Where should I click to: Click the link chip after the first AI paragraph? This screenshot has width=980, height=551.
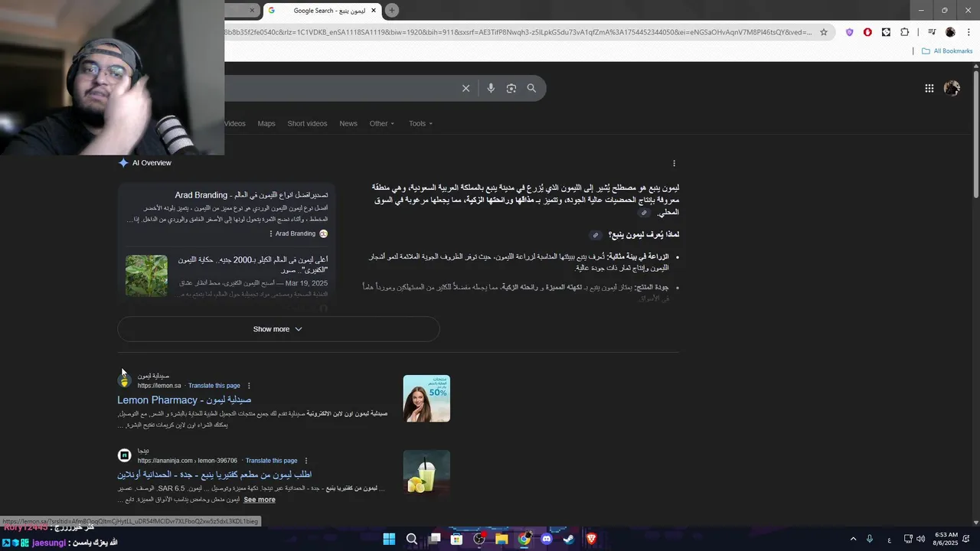[x=644, y=213]
